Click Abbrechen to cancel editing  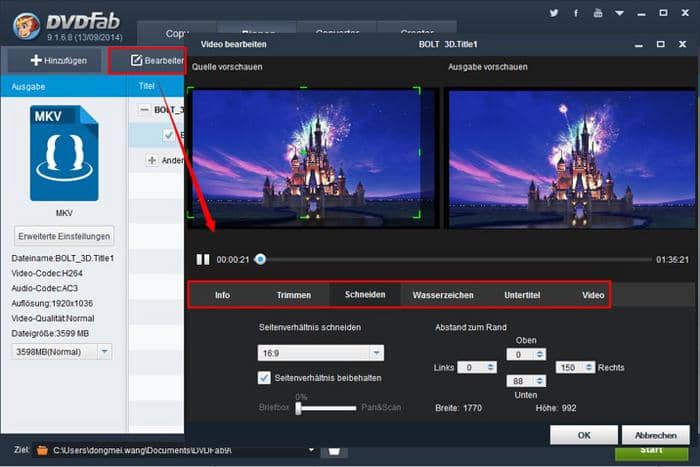tap(656, 435)
